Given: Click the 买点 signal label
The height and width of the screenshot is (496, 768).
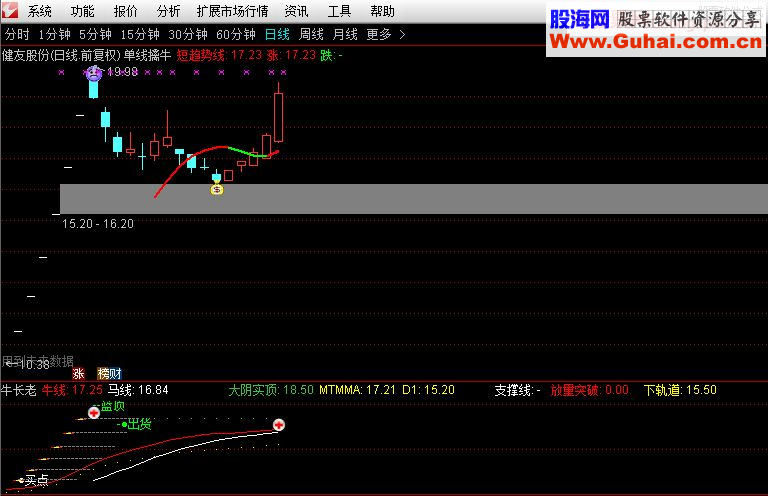Looking at the screenshot, I should click(x=37, y=480).
